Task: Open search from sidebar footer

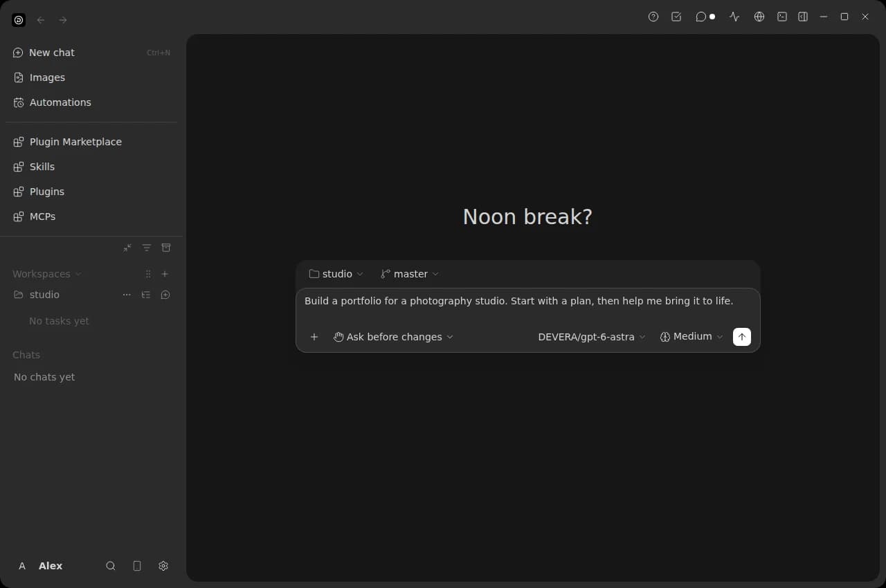Action: (111, 566)
